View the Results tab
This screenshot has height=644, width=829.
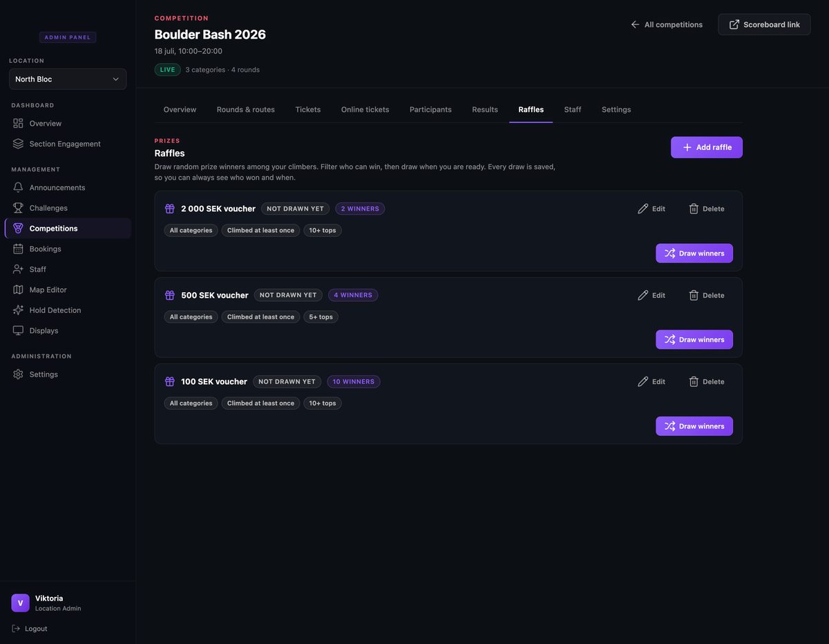[485, 109]
